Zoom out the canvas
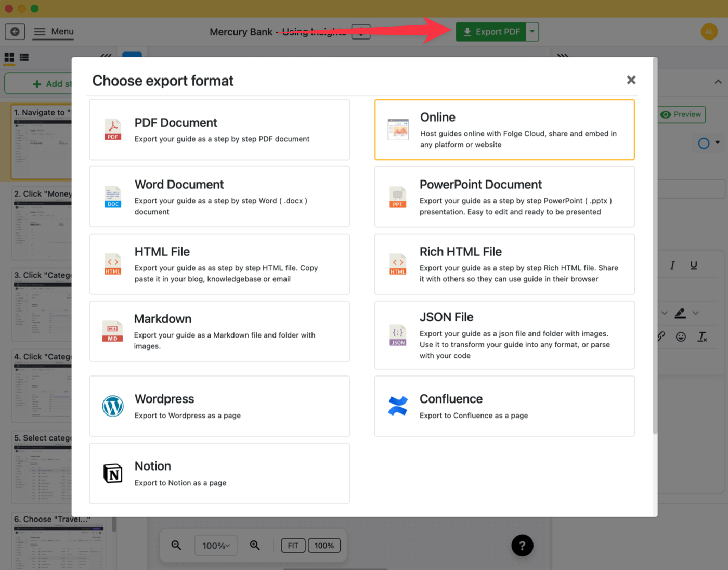Image resolution: width=728 pixels, height=570 pixels. tap(176, 545)
